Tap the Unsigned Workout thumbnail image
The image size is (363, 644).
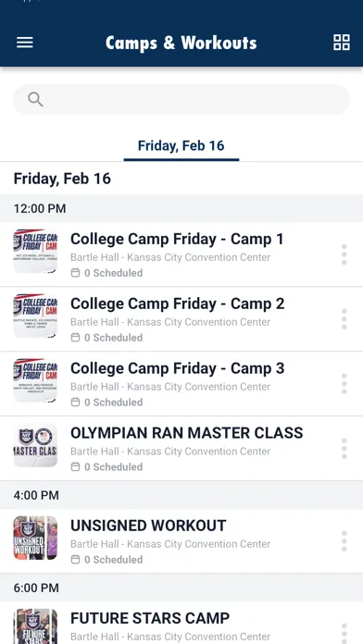pyautogui.click(x=35, y=538)
